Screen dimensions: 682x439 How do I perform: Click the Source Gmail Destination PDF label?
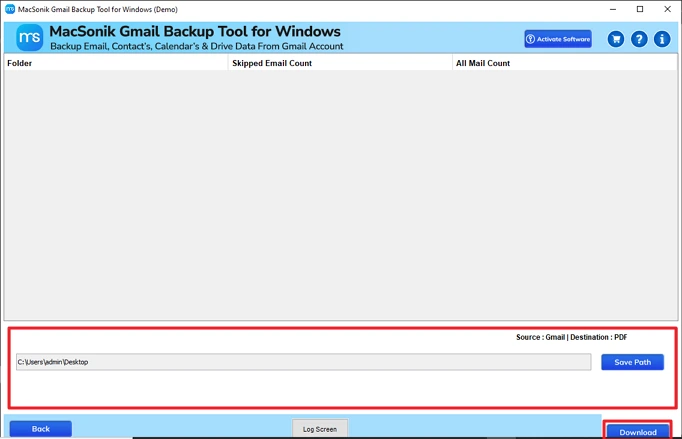click(x=571, y=338)
